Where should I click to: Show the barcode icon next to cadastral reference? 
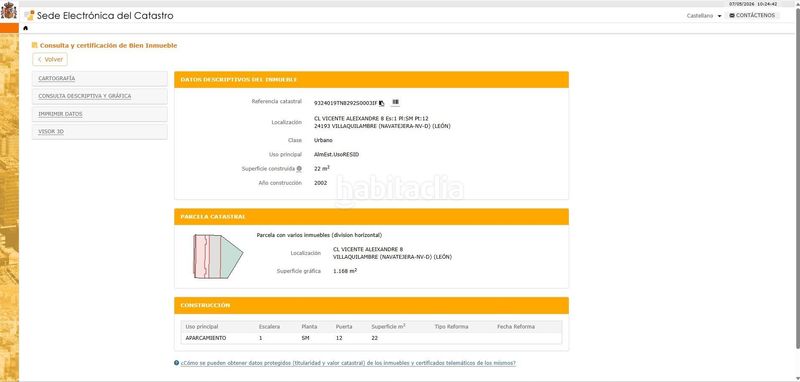pos(395,103)
